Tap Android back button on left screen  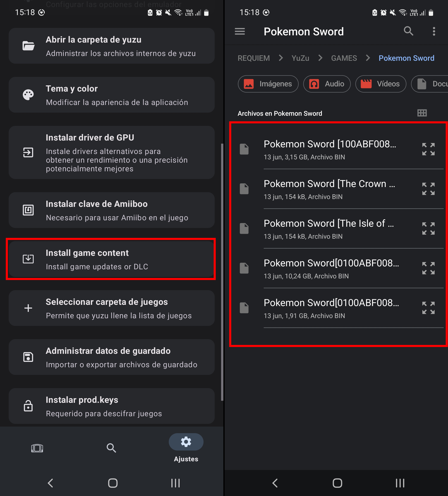click(x=50, y=483)
